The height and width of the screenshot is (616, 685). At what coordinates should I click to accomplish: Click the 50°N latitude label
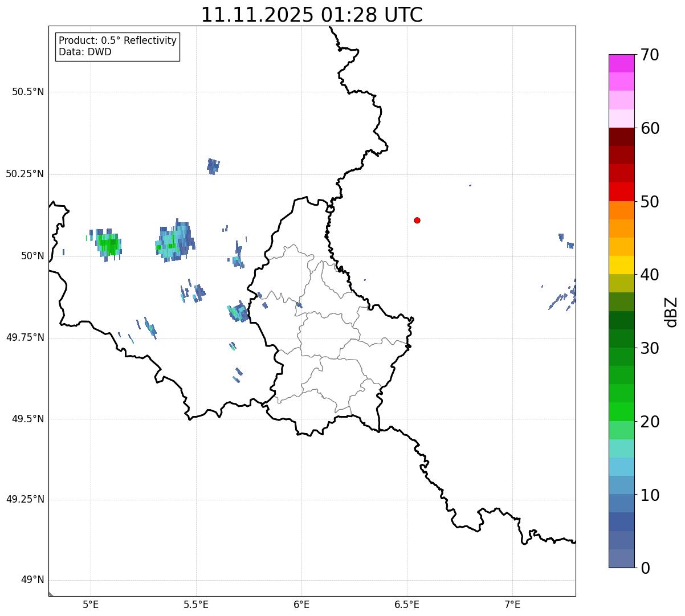coord(32,256)
